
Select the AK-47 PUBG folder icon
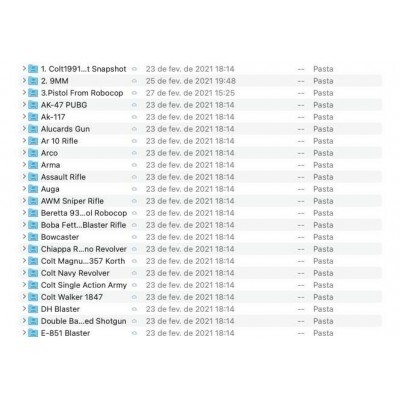(33, 105)
